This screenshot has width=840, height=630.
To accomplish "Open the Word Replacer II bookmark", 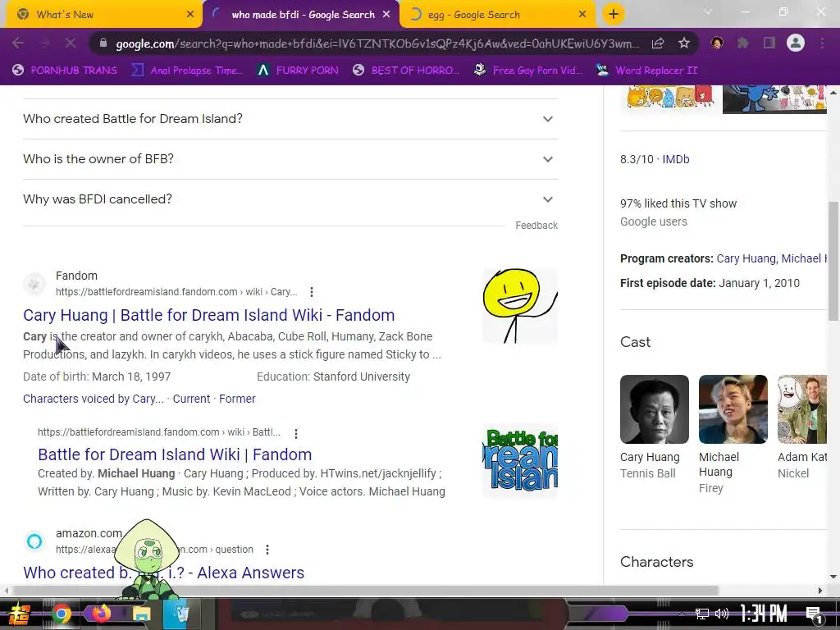I will (646, 71).
